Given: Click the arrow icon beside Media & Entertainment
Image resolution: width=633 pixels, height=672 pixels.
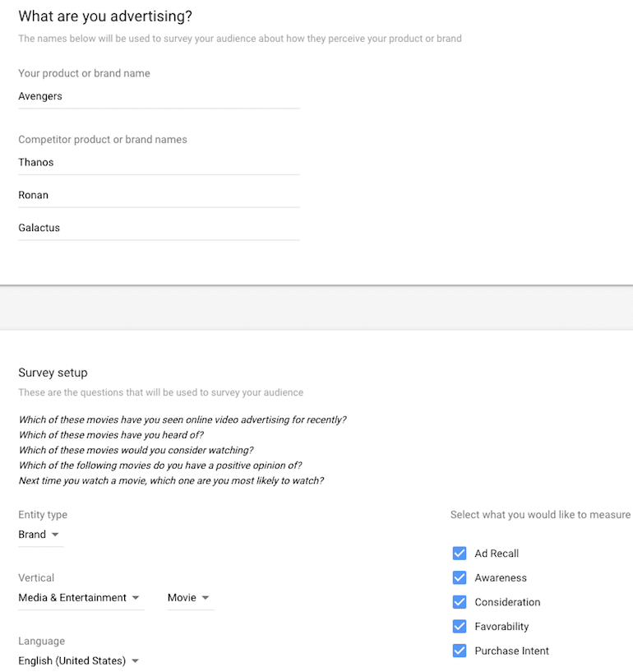Looking at the screenshot, I should [x=136, y=598].
